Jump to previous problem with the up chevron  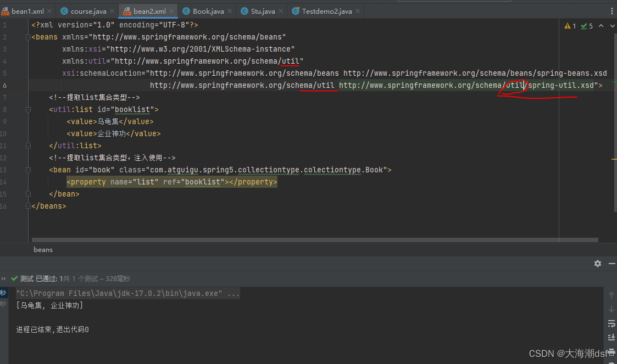(x=601, y=25)
